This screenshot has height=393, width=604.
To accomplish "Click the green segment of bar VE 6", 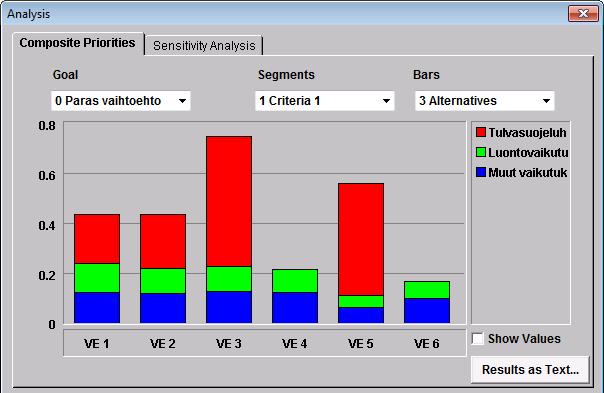I will 427,290.
